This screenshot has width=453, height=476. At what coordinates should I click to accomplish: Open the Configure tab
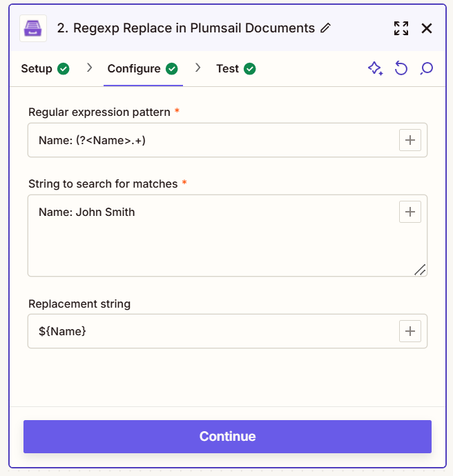pyautogui.click(x=143, y=68)
